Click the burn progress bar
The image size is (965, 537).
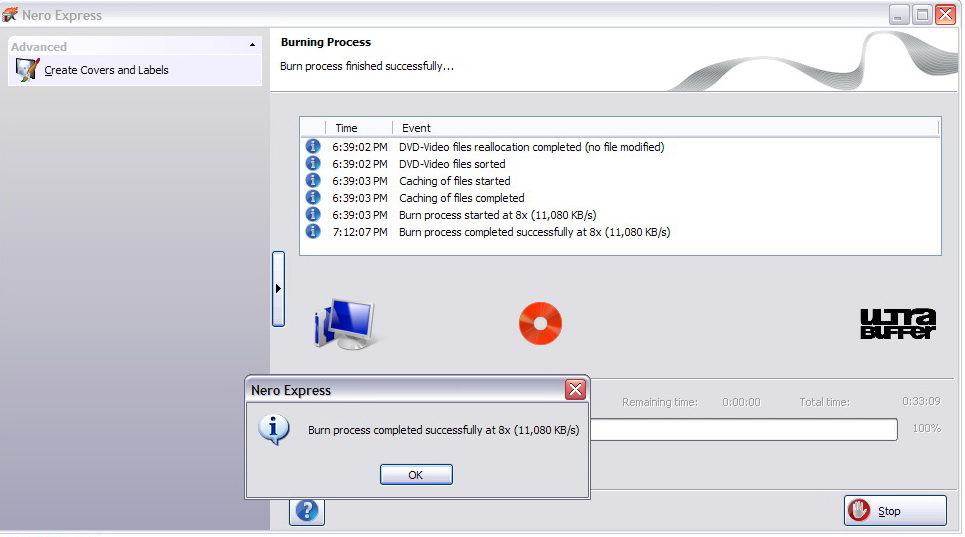pyautogui.click(x=743, y=429)
